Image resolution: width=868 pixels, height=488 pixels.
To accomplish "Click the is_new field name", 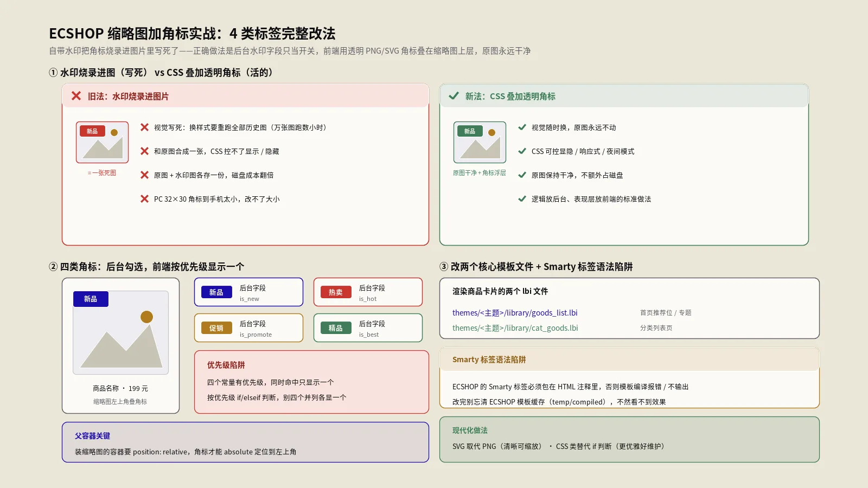I will [x=250, y=299].
